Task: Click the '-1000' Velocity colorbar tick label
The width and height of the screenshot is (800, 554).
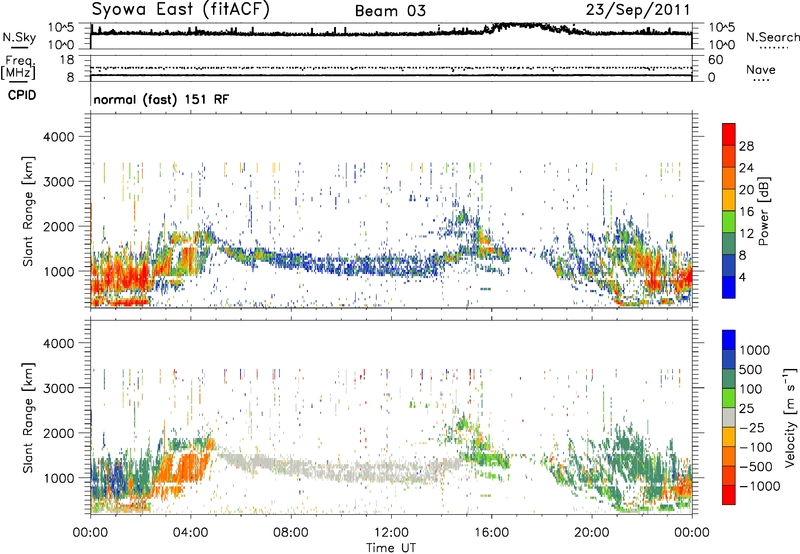Action: (x=760, y=486)
